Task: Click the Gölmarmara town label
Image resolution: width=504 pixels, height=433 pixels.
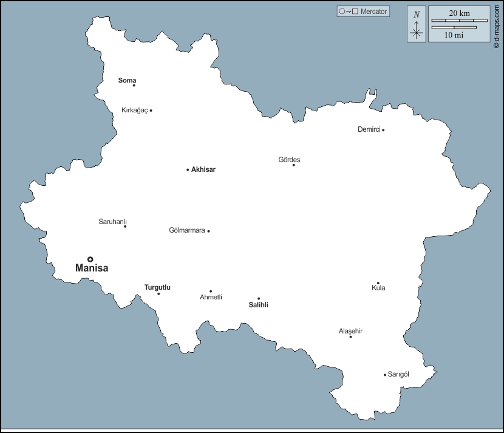Action: point(187,231)
